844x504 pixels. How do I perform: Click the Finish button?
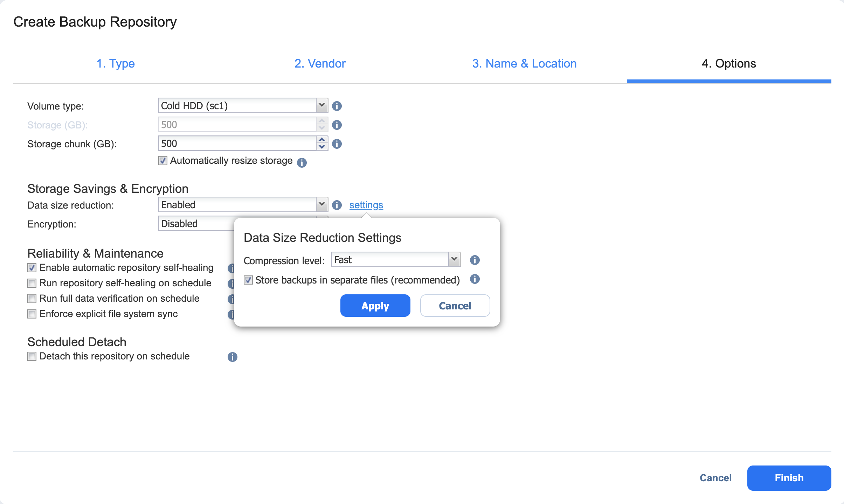[789, 478]
